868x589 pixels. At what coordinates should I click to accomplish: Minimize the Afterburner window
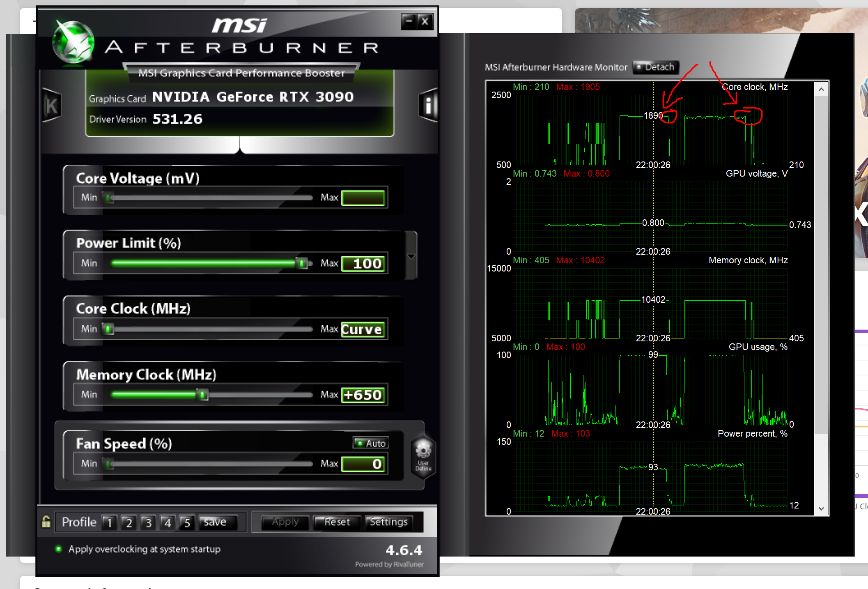tap(409, 21)
